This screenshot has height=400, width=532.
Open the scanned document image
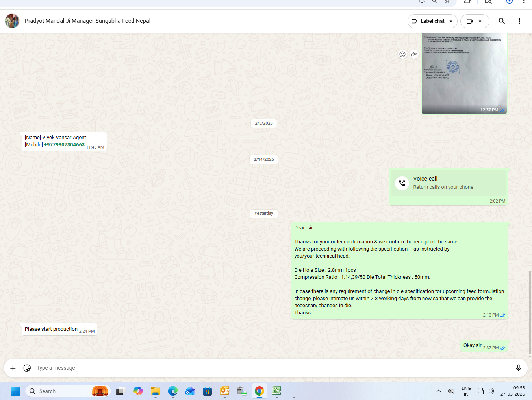click(x=464, y=73)
